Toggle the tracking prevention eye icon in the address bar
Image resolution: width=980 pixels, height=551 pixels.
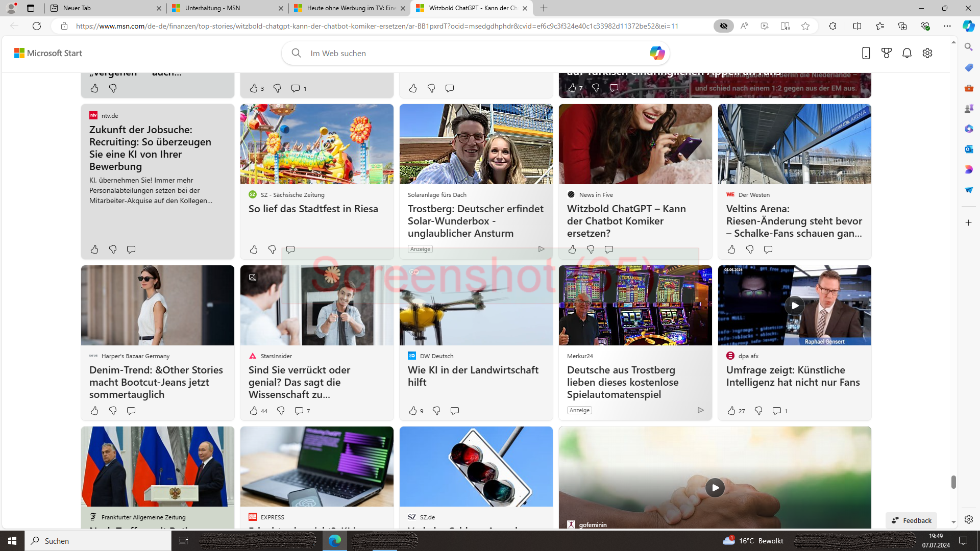(724, 26)
